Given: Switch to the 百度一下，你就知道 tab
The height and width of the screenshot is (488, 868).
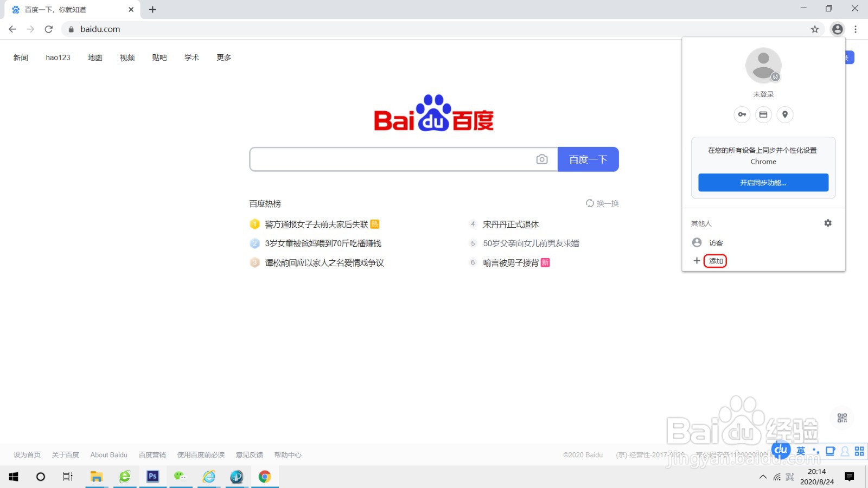Looking at the screenshot, I should pyautogui.click(x=65, y=9).
